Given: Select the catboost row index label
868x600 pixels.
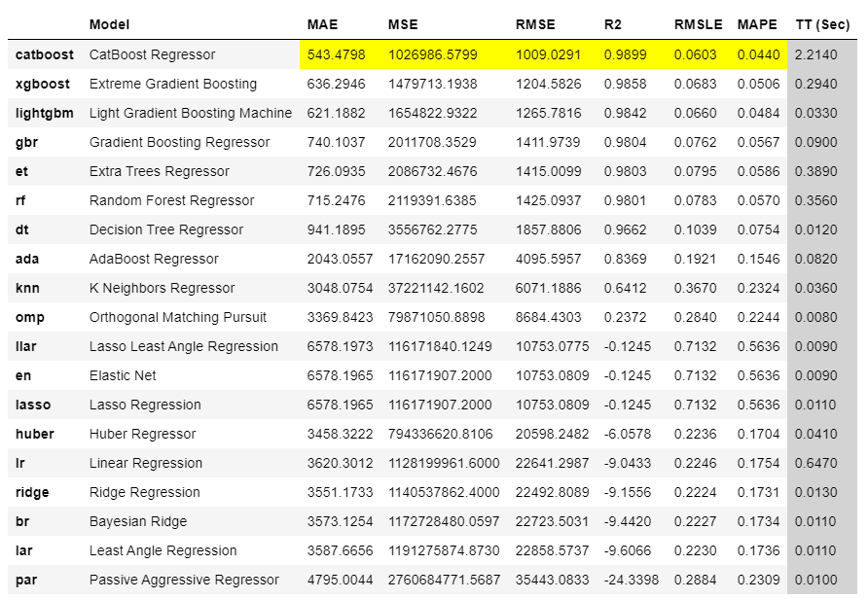Looking at the screenshot, I should pos(44,55).
